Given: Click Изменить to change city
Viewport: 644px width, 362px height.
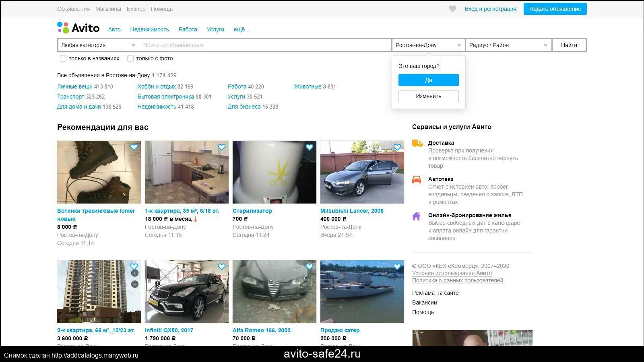Looking at the screenshot, I should click(429, 96).
